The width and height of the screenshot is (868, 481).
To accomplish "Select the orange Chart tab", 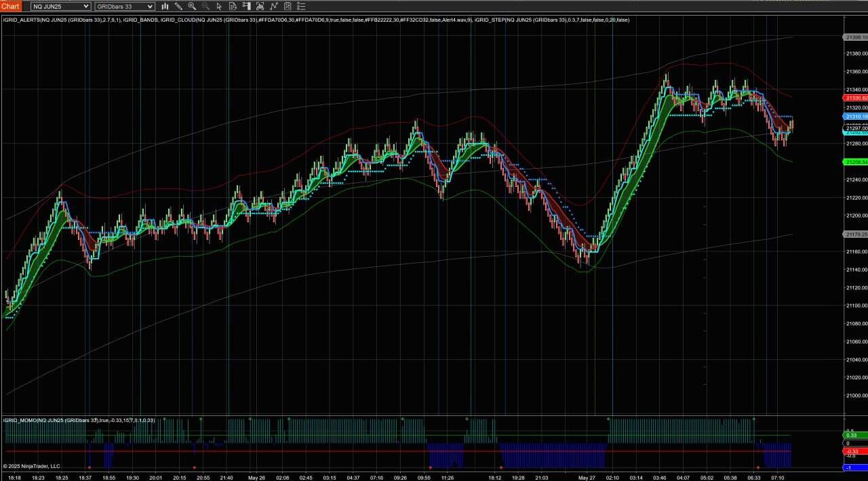I will [x=11, y=6].
